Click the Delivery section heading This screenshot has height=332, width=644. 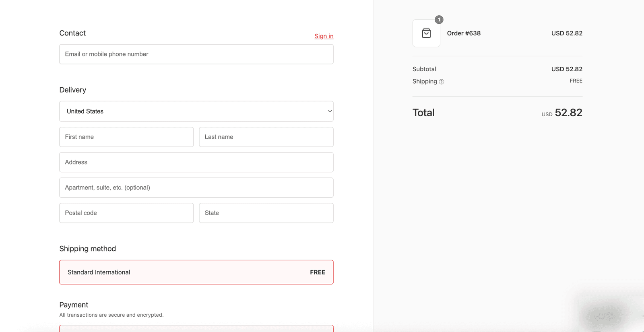73,90
